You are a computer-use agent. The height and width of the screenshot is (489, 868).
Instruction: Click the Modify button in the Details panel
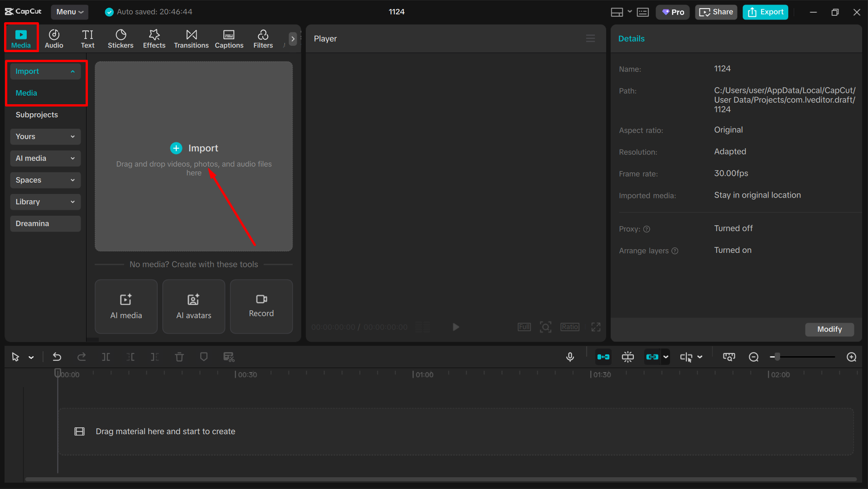point(829,329)
